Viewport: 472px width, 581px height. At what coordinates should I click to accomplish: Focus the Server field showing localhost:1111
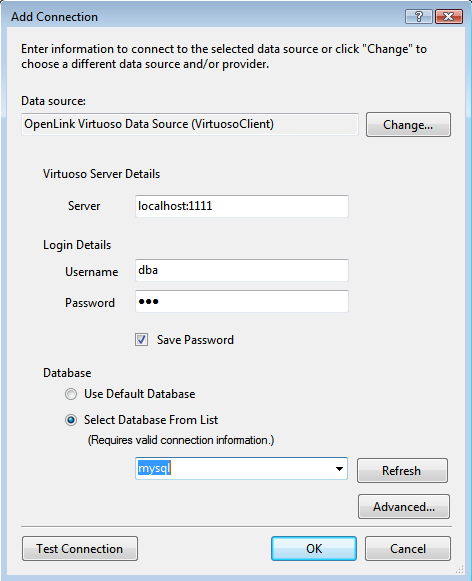(x=242, y=206)
